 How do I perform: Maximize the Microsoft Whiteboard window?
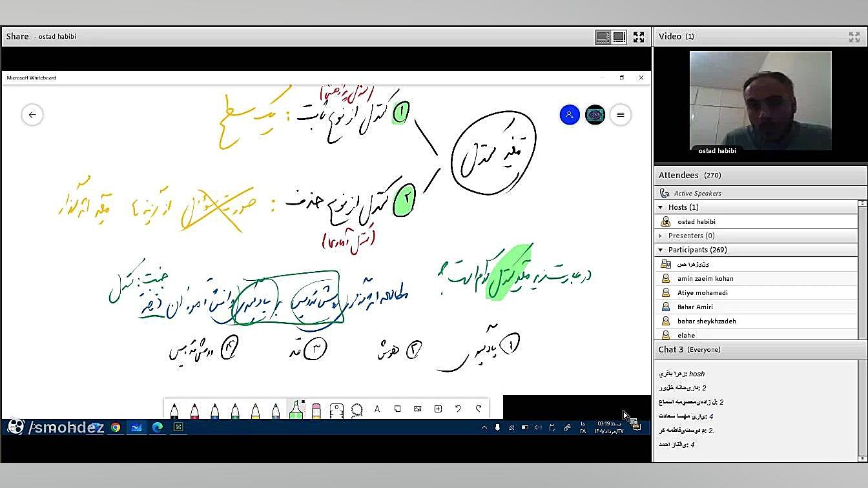621,77
